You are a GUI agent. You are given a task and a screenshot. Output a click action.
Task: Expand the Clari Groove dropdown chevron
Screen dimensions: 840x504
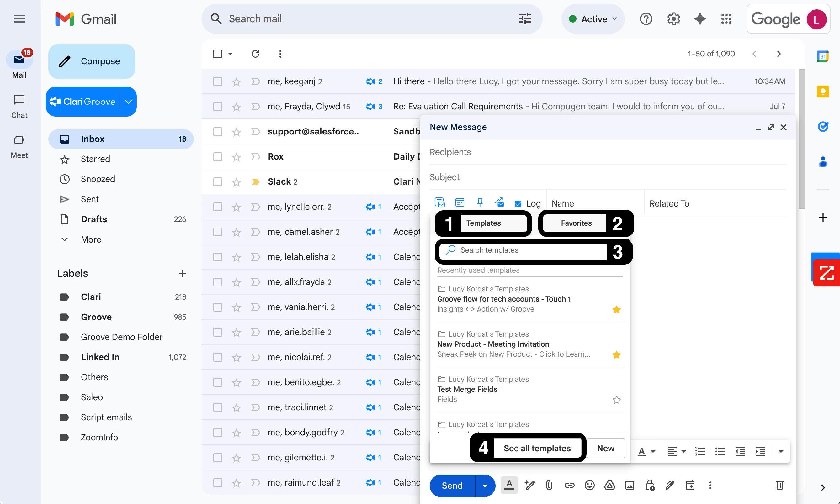(x=129, y=102)
